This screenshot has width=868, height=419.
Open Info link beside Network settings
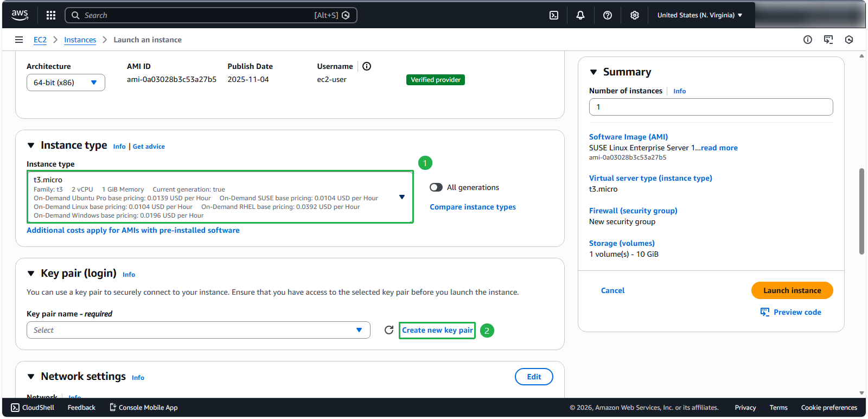pyautogui.click(x=138, y=378)
